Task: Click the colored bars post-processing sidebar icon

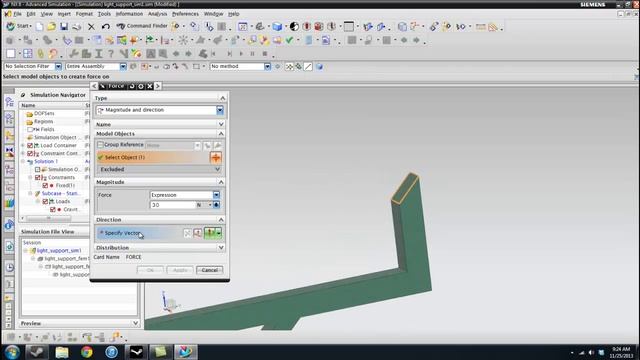Action: point(9,203)
